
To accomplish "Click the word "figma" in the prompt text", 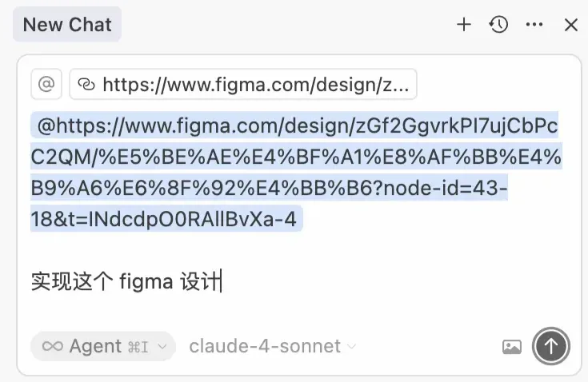I will [x=146, y=282].
